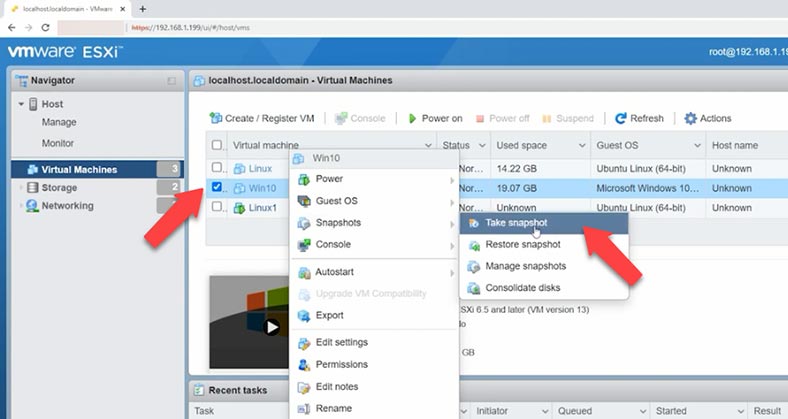The image size is (788, 419).
Task: Click the Permissions user icon
Action: [x=304, y=365]
